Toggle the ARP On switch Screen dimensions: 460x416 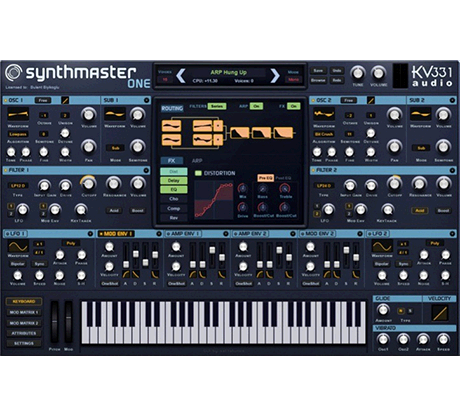tap(256, 106)
